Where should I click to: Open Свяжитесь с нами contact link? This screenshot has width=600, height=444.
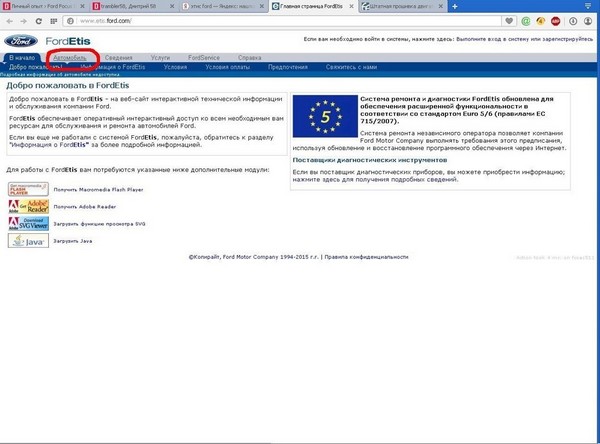349,67
